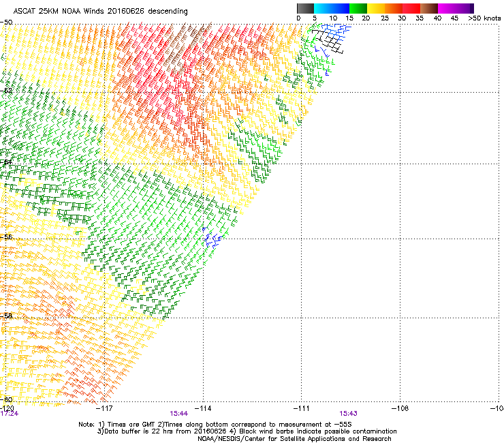
Task: Click the blue 10–15 knots color segment
Action: (x=341, y=8)
